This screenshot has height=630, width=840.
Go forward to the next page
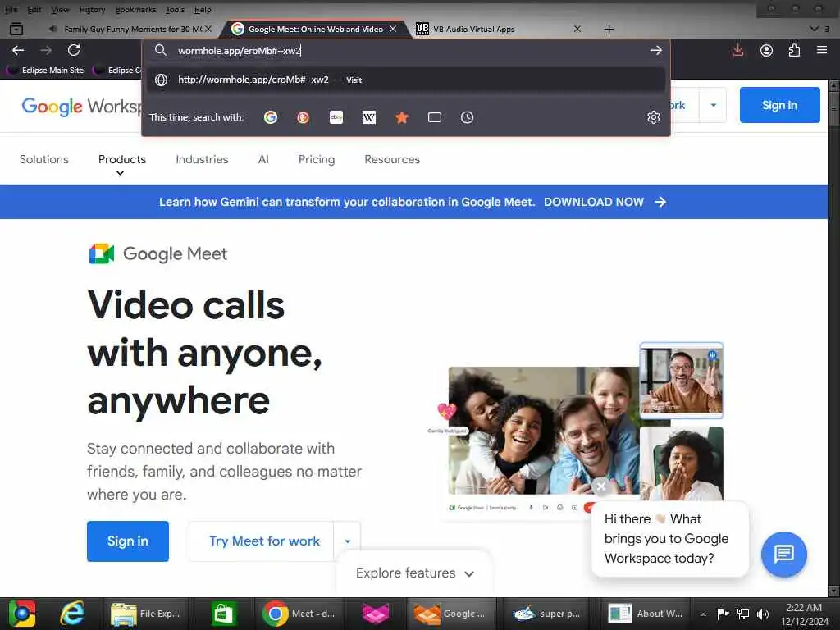point(46,50)
